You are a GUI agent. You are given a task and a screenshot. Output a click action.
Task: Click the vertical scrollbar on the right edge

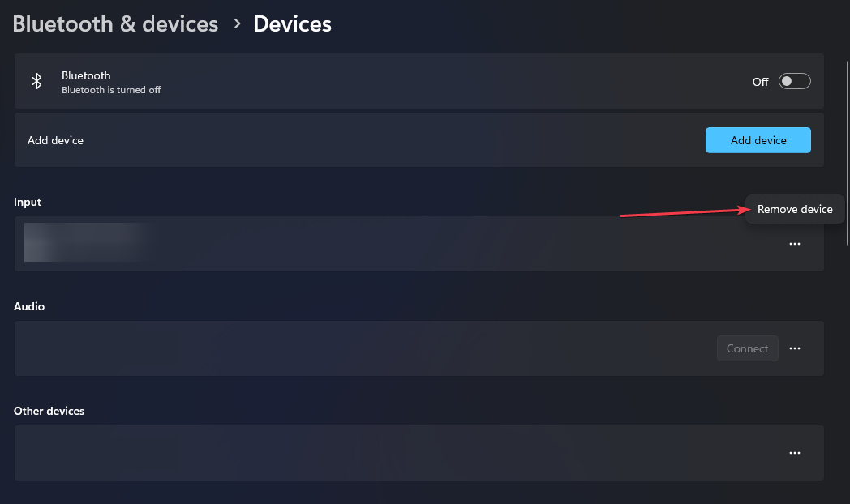(848, 146)
